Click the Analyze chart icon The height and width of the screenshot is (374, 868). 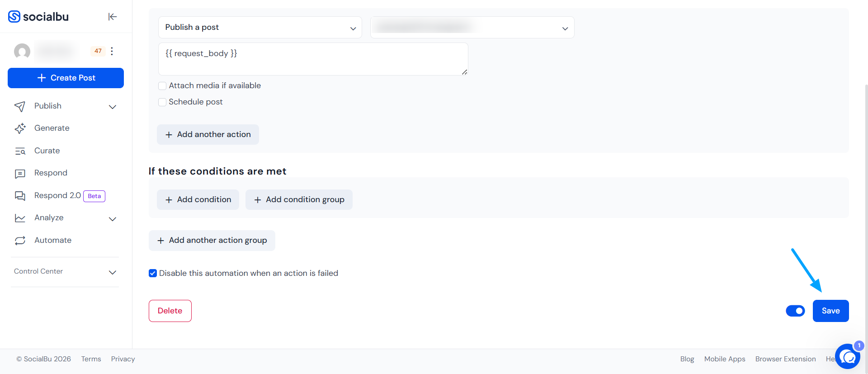(x=20, y=218)
